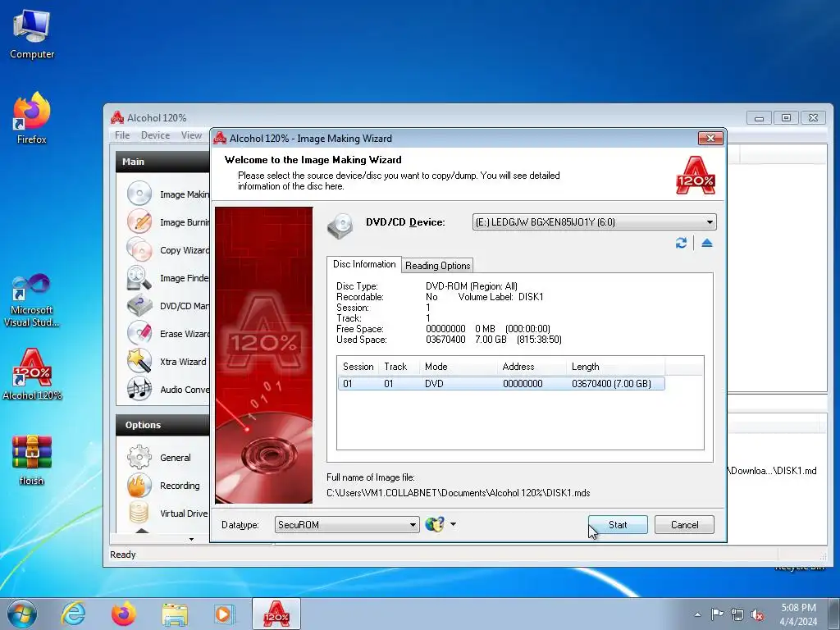Click the globe datatype profile icon

click(435, 524)
